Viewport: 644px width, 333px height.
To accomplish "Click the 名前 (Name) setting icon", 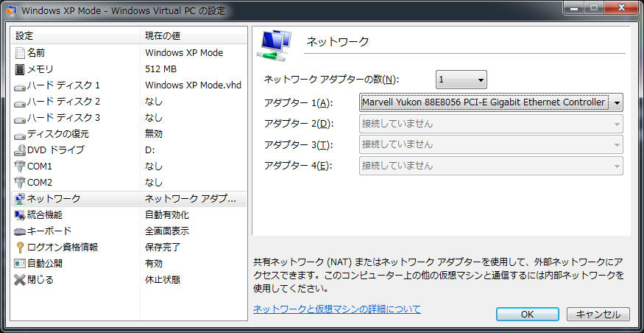I will (x=20, y=53).
